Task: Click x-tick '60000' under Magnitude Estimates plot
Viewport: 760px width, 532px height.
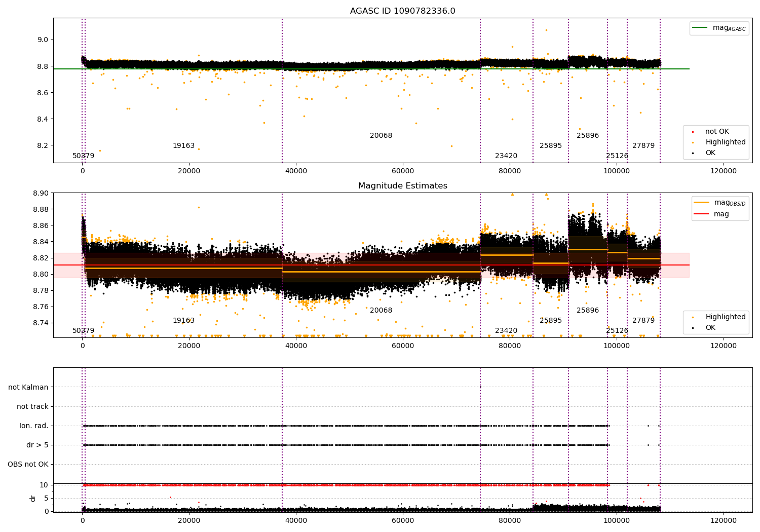Action: (x=402, y=346)
